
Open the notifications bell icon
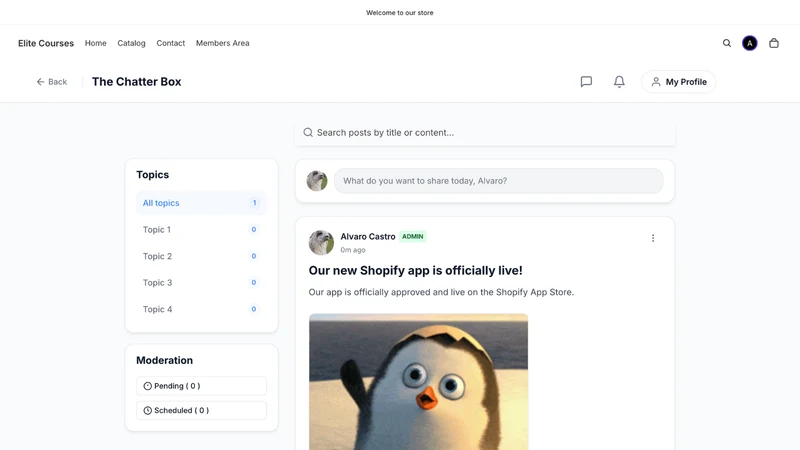(619, 82)
